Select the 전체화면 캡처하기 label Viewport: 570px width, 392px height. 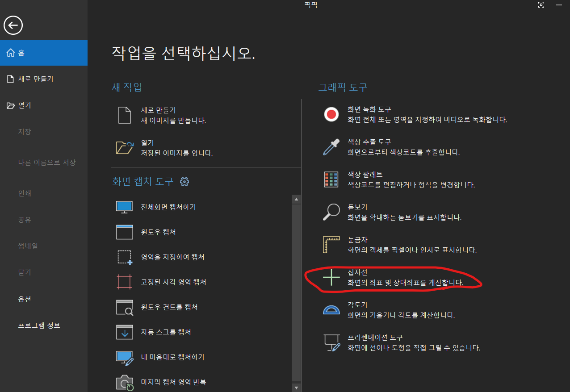pos(168,207)
